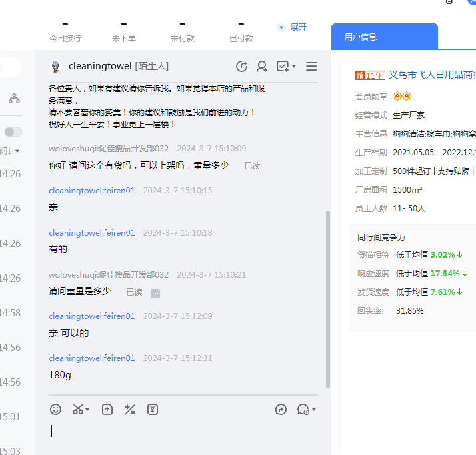Image resolution: width=476 pixels, height=455 pixels.
Task: Click the add contact icon in chat header
Action: (x=262, y=67)
